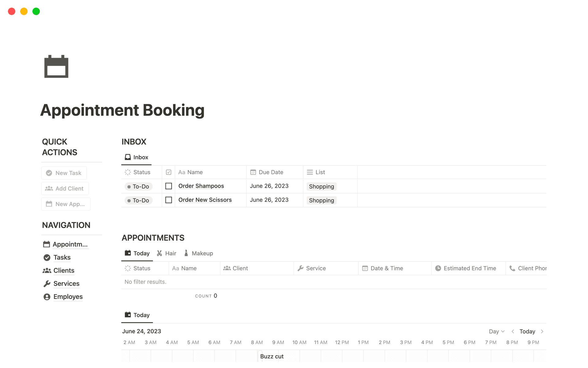Image resolution: width=588 pixels, height=368 pixels.
Task: Check the Order New Scissors checkbox
Action: point(168,200)
